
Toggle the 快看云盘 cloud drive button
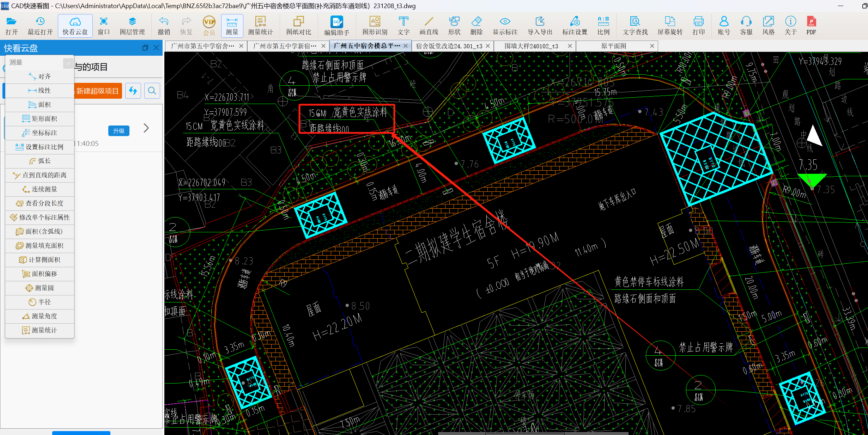coord(75,26)
